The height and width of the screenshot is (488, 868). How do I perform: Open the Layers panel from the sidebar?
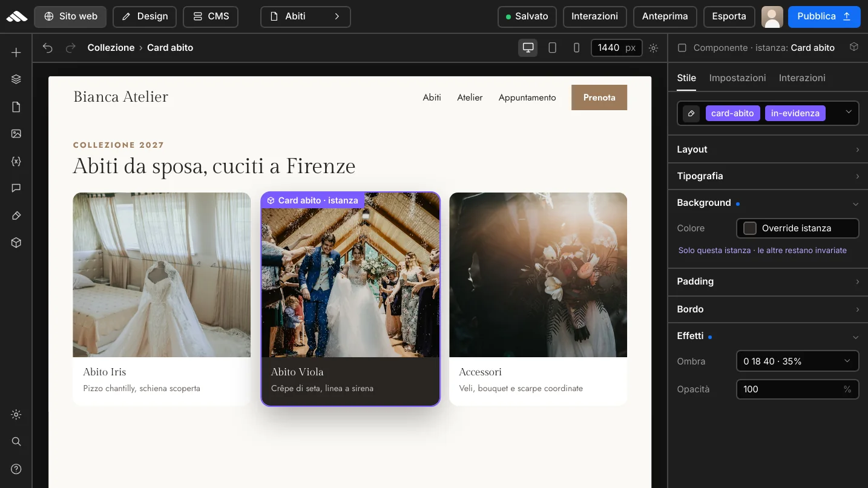[x=16, y=79]
